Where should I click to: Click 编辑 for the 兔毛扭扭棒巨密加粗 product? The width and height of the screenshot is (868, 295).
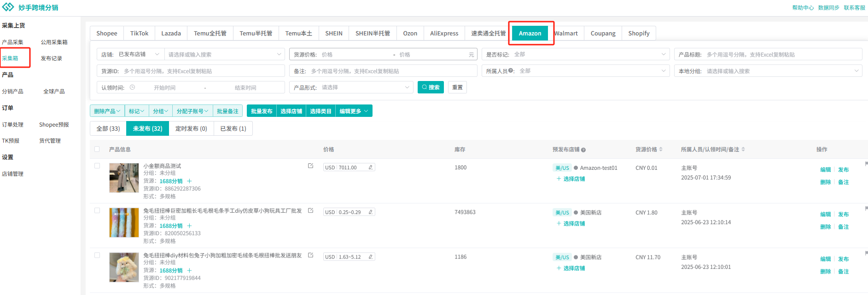pyautogui.click(x=825, y=214)
